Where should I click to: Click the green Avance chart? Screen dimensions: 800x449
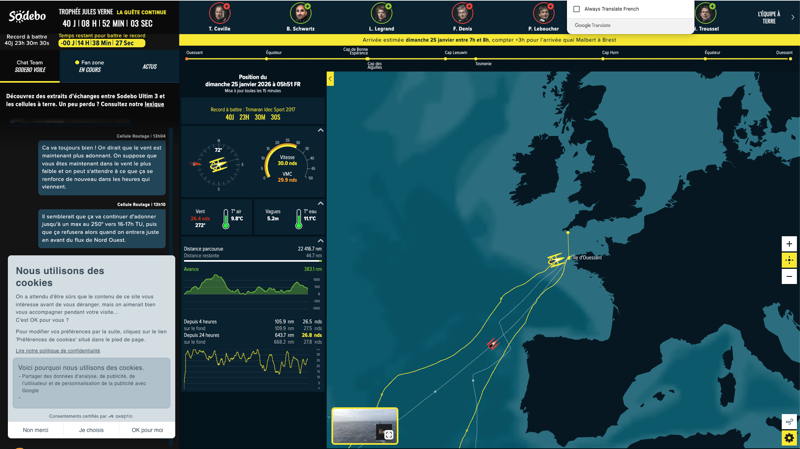pos(246,284)
